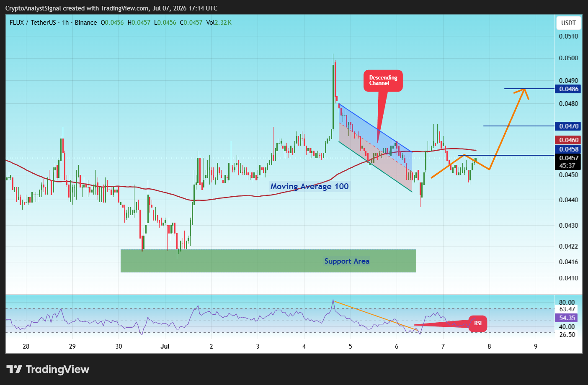The height and width of the screenshot is (385, 588).
Task: Click the 0.0510 price axis label
Action: 568,36
